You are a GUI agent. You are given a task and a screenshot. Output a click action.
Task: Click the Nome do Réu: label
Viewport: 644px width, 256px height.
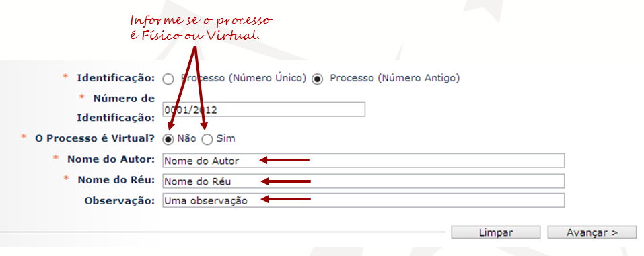[x=116, y=179]
